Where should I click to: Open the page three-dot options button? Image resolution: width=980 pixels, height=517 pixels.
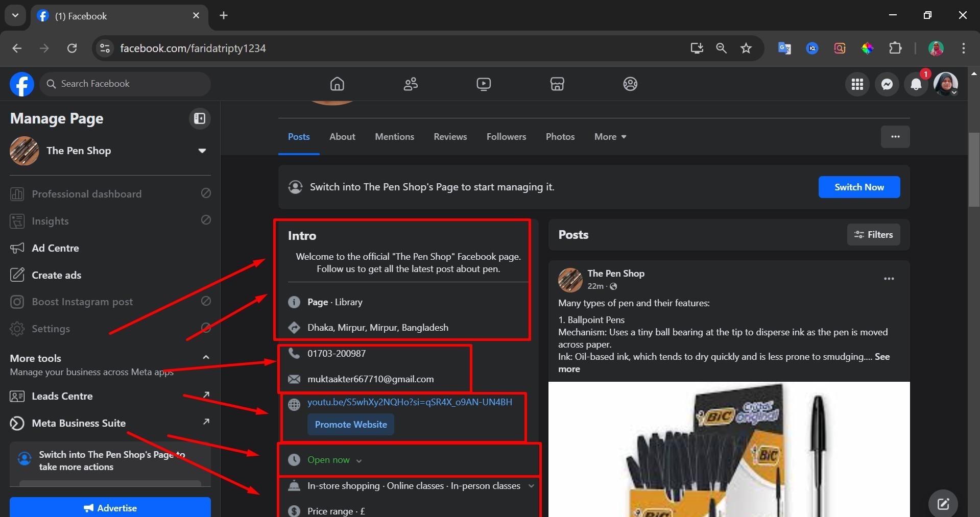tap(895, 137)
